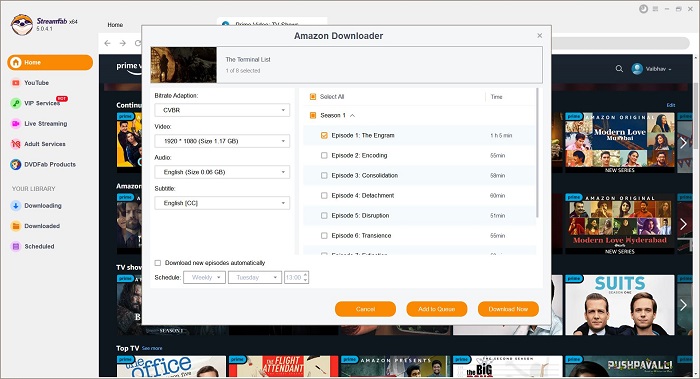Check Episode 5: Disruption
The height and width of the screenshot is (379, 700).
[x=324, y=216]
